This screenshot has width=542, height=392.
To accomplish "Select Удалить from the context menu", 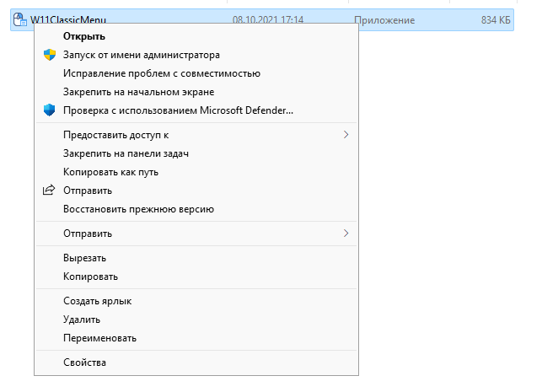I will (82, 320).
